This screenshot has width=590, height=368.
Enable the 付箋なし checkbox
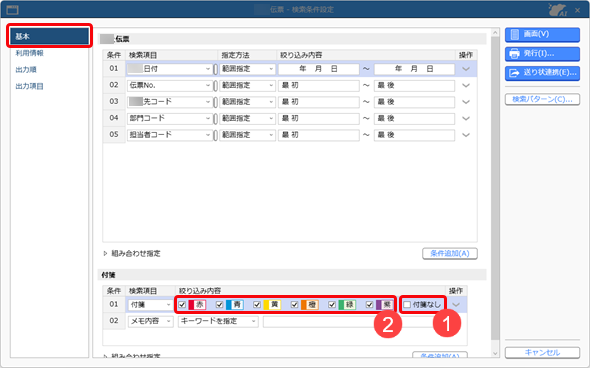click(x=407, y=305)
